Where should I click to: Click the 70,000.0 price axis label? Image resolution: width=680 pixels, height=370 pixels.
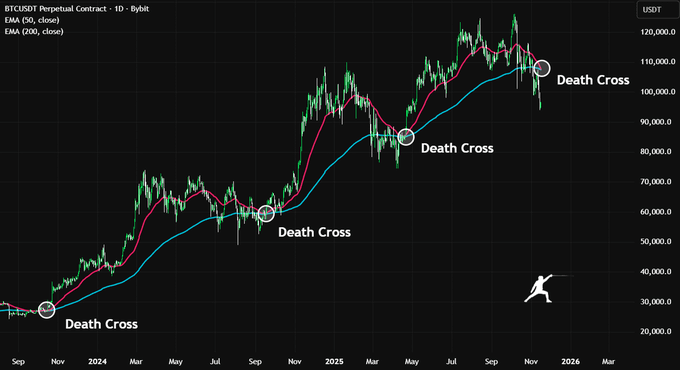[657, 181]
